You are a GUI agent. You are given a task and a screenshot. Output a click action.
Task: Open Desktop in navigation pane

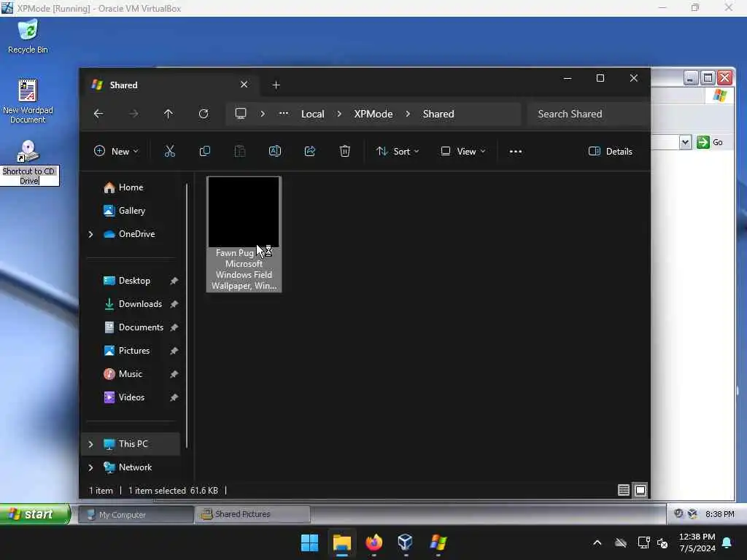[x=127, y=281]
